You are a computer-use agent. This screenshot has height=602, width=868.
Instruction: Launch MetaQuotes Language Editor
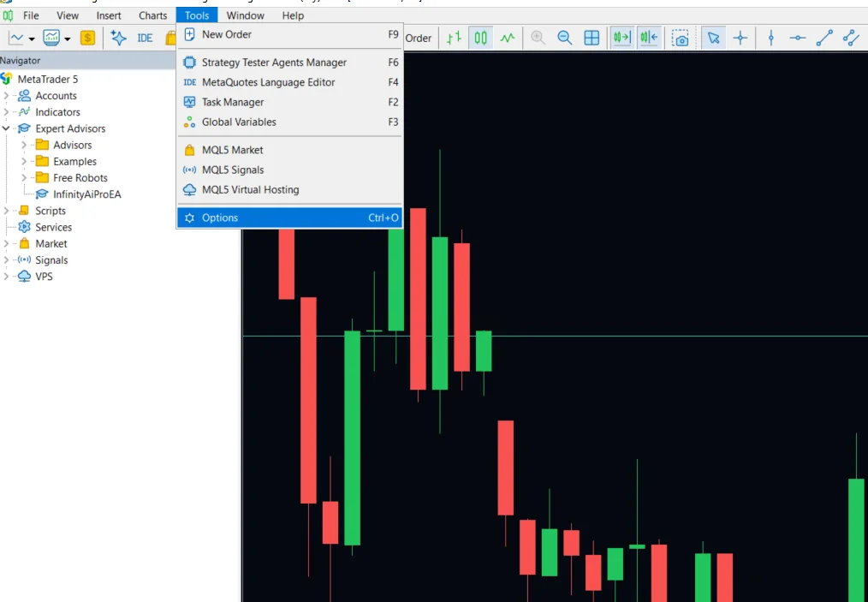pyautogui.click(x=290, y=82)
